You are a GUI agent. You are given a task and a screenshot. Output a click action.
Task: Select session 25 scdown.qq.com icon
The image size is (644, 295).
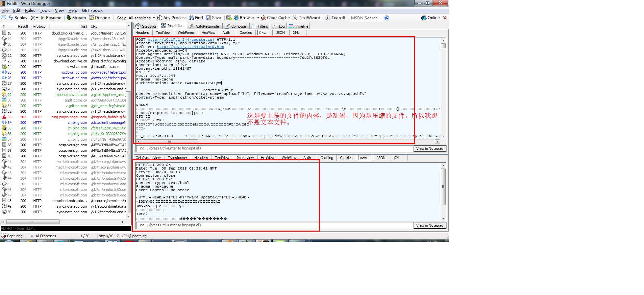coord(4,72)
